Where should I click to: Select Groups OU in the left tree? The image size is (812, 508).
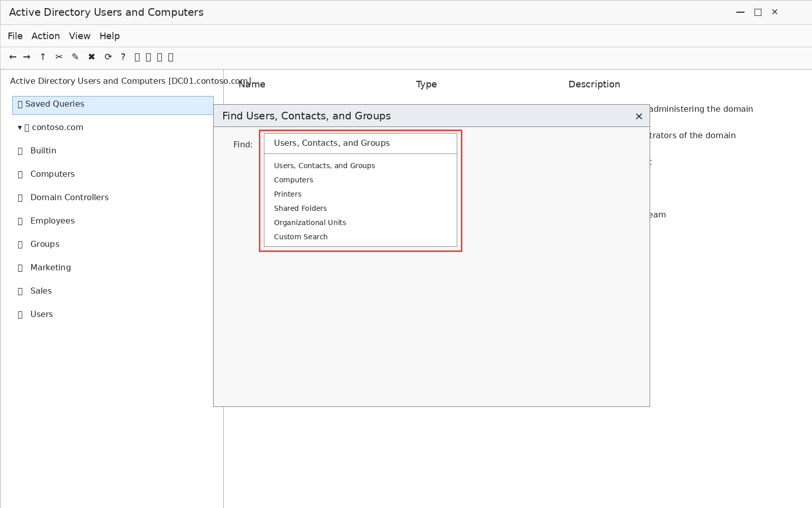[x=45, y=244]
